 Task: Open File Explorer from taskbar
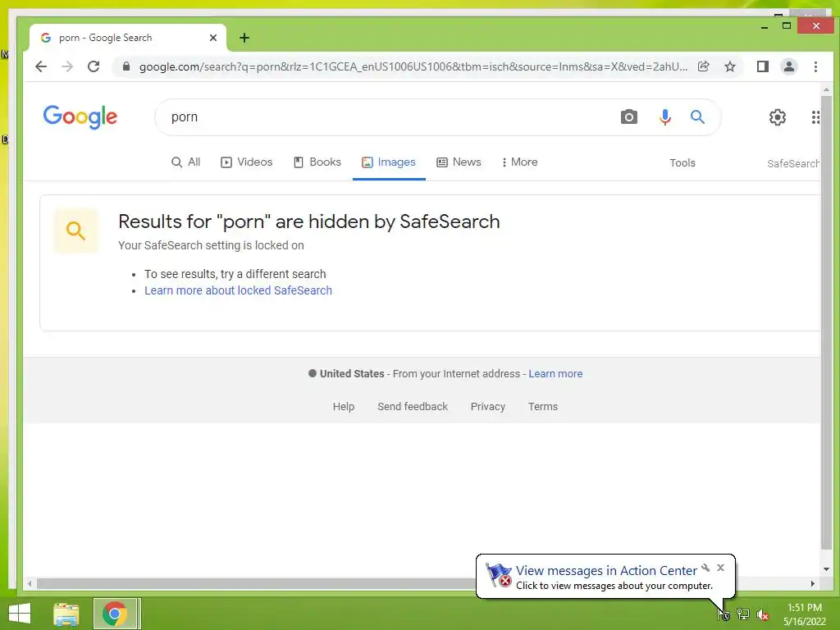[66, 614]
